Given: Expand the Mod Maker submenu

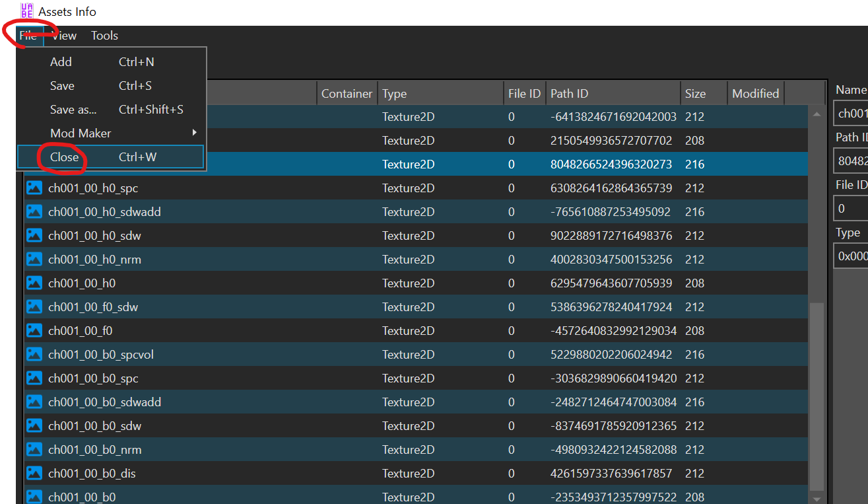Looking at the screenshot, I should (111, 133).
